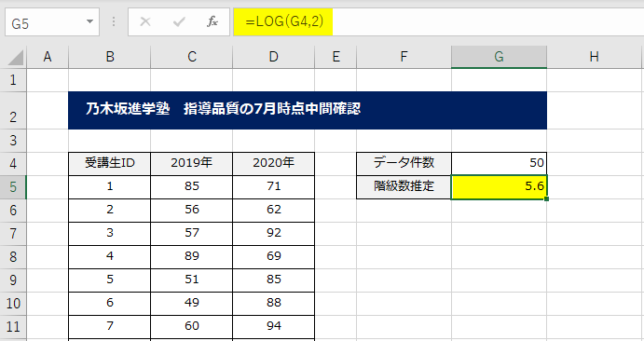The image size is (644, 341).
Task: Click 2020年 score 85 for student 5
Action: click(273, 280)
